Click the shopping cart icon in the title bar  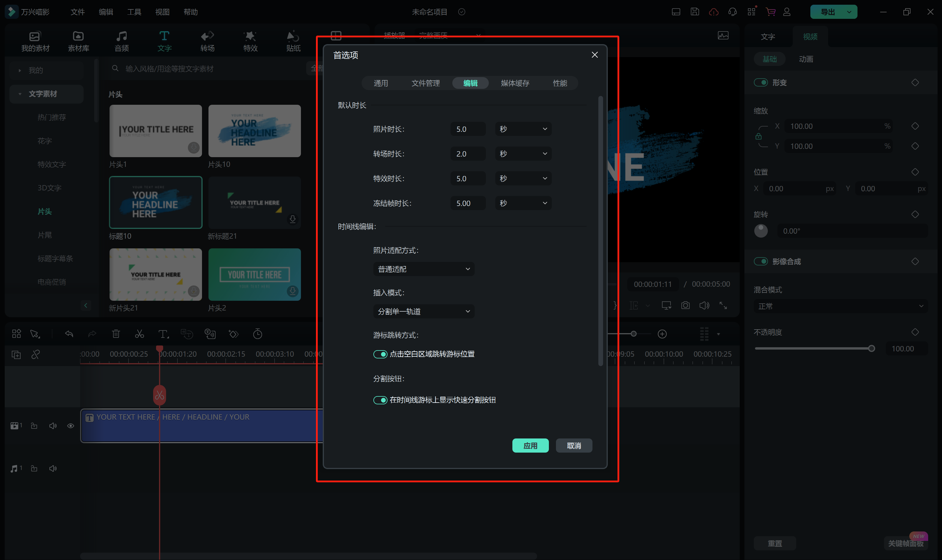pyautogui.click(x=770, y=12)
